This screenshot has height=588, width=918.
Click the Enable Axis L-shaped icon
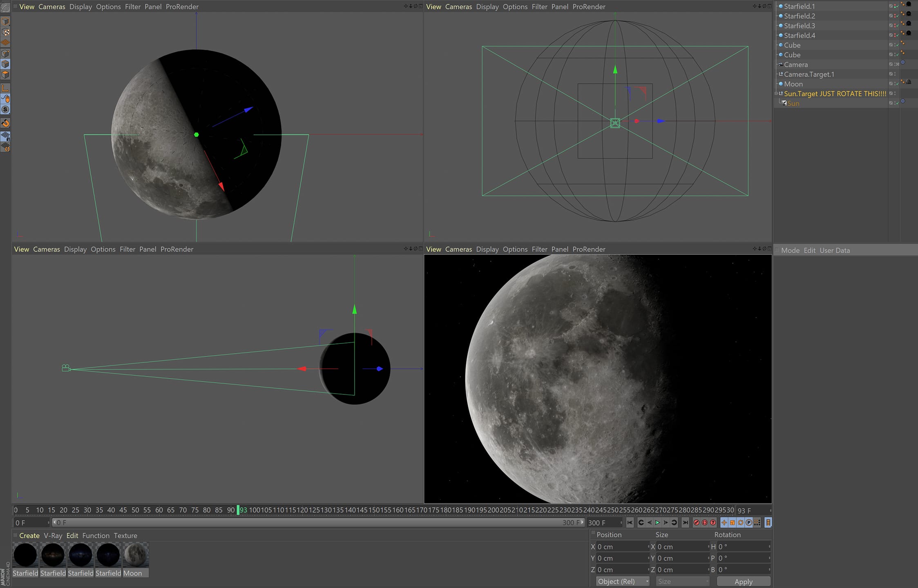click(x=5, y=88)
